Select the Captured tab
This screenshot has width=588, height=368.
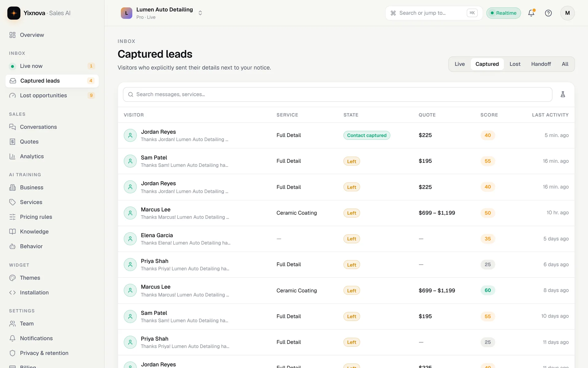[x=487, y=64]
